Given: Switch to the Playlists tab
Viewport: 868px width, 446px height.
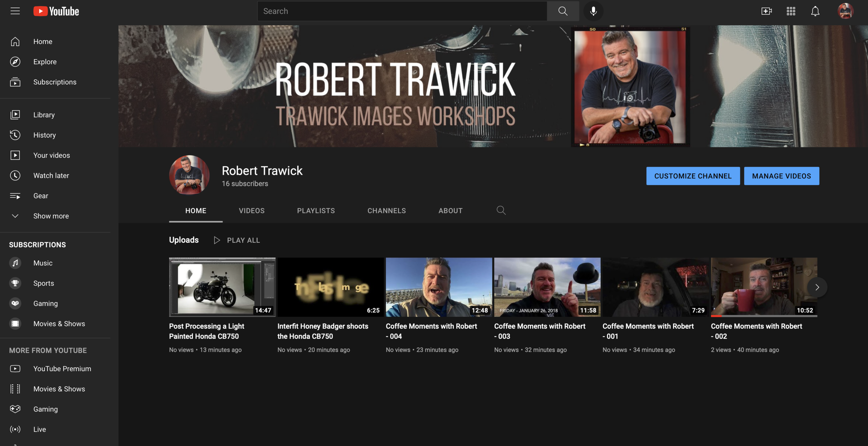Looking at the screenshot, I should point(316,211).
